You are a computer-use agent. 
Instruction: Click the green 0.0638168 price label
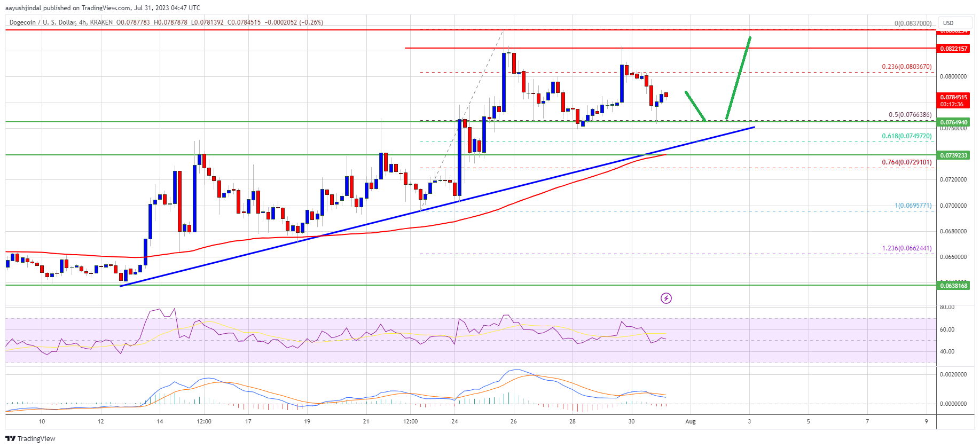point(953,286)
